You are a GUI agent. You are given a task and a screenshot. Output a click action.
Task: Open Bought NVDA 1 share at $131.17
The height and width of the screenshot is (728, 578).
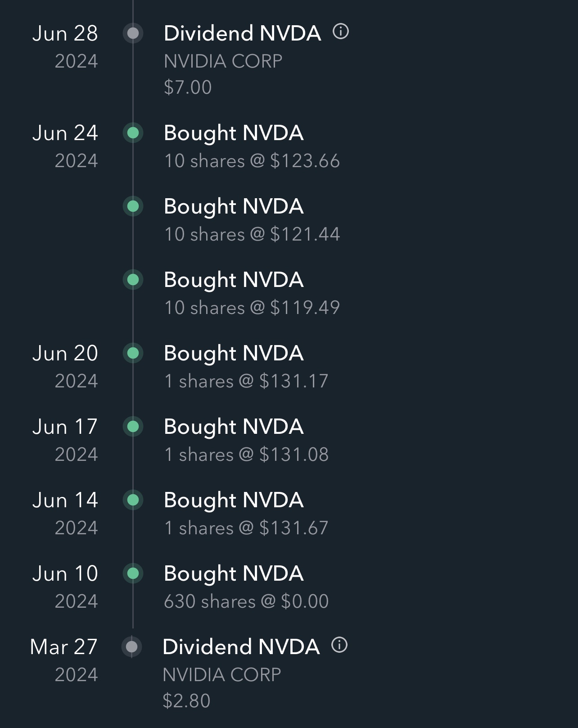[234, 354]
